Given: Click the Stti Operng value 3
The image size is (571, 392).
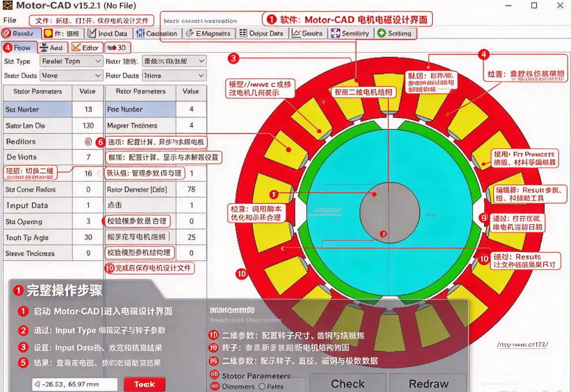Looking at the screenshot, I should pyautogui.click(x=88, y=221).
